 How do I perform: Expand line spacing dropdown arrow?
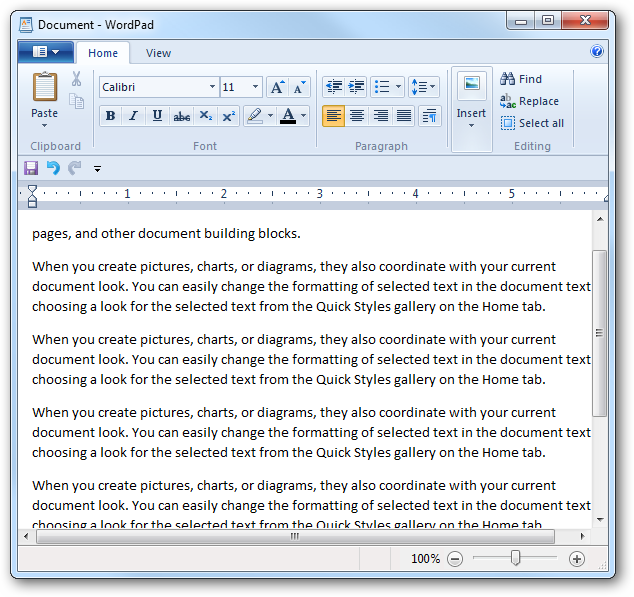433,87
